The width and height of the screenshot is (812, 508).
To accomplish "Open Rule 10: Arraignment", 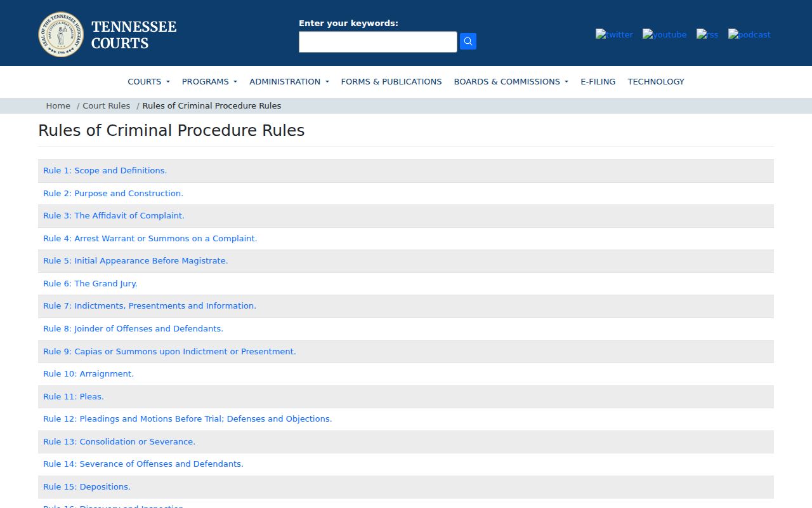I will [x=88, y=374].
